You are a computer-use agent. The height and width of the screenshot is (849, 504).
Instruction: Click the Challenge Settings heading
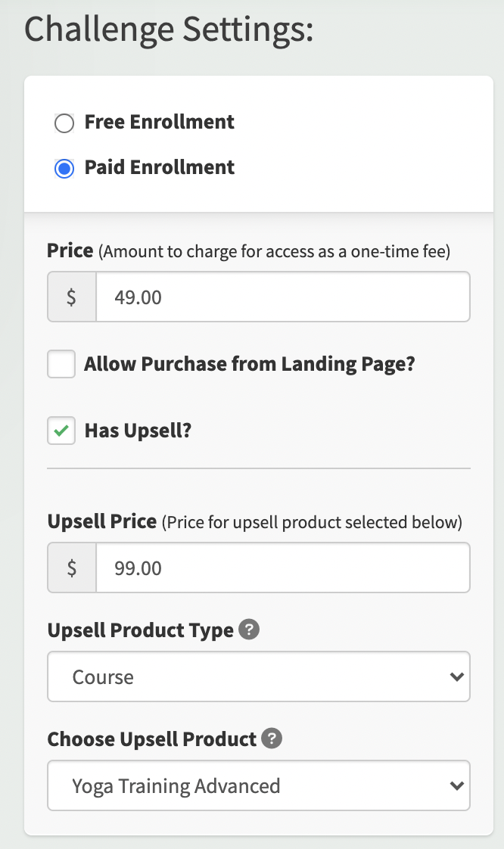(169, 30)
